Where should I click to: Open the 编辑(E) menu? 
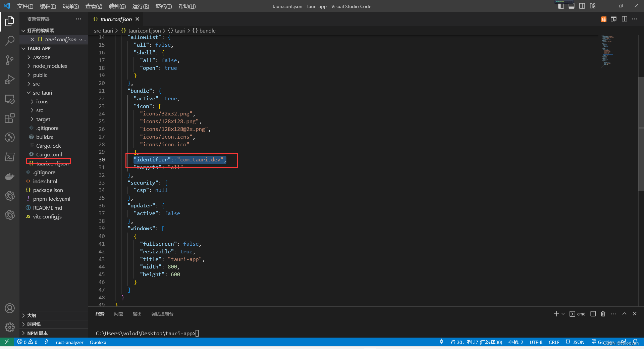tap(48, 6)
